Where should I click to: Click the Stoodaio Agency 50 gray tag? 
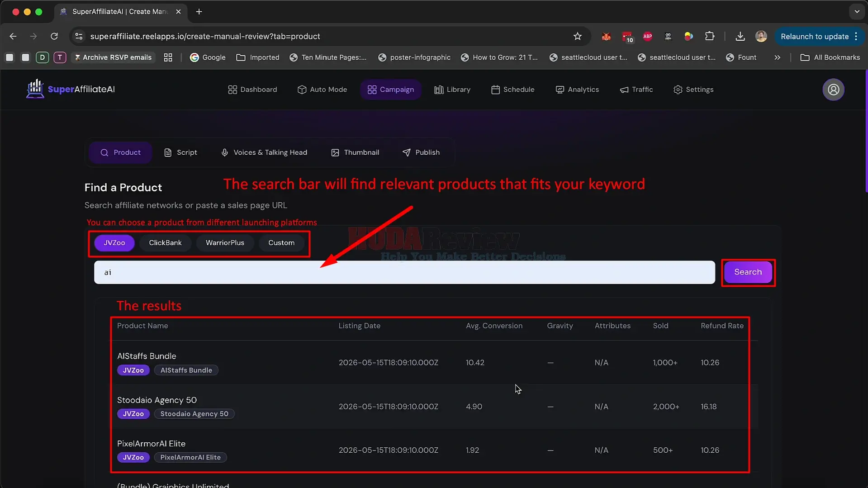click(194, 414)
